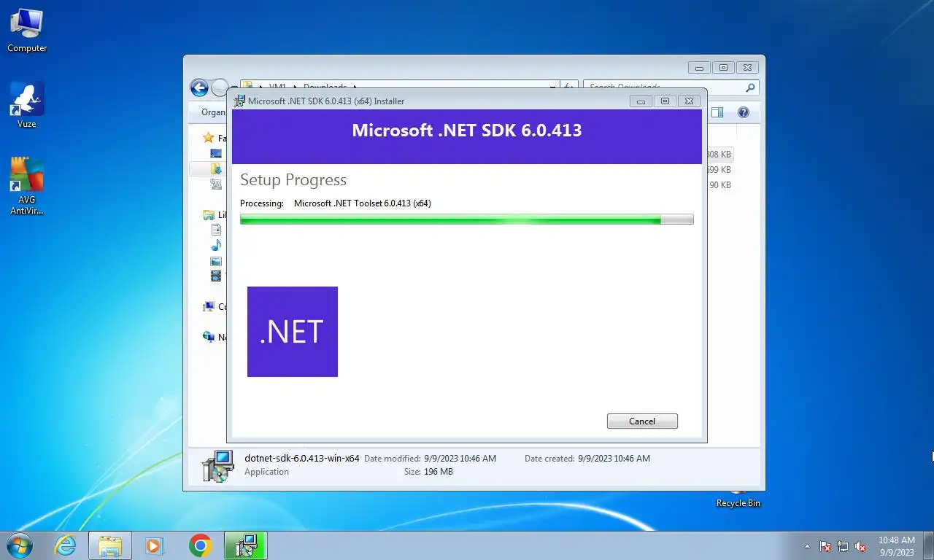This screenshot has height=560, width=934.
Task: Launch Google Chrome from the taskbar
Action: [x=200, y=545]
